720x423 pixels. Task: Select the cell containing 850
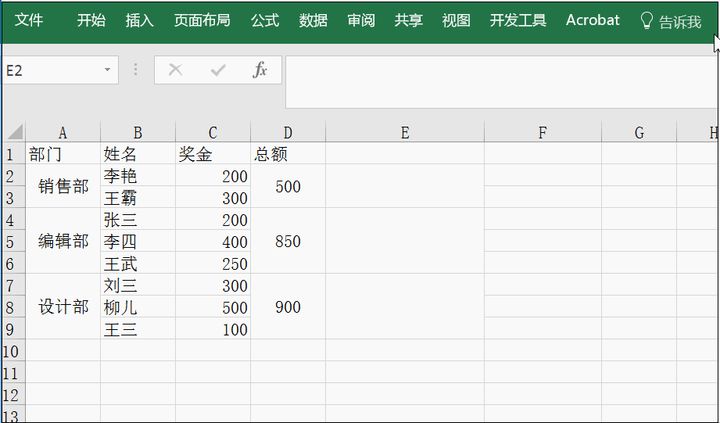[x=288, y=242]
